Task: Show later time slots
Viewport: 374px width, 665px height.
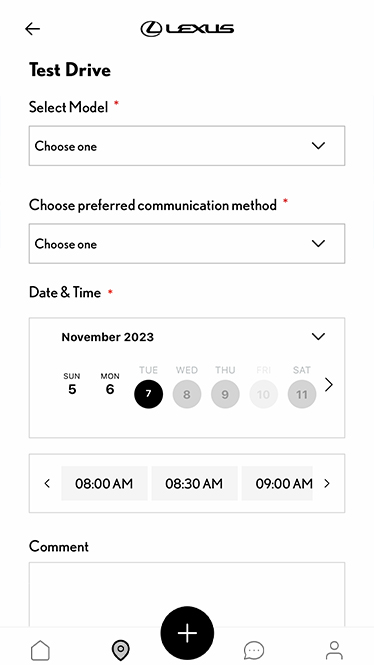Action: coord(327,483)
